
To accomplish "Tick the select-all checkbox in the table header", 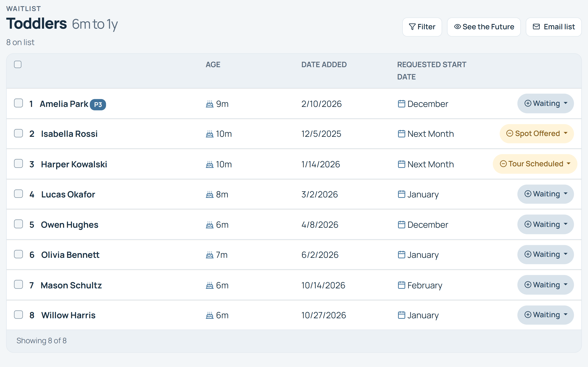I will (18, 65).
